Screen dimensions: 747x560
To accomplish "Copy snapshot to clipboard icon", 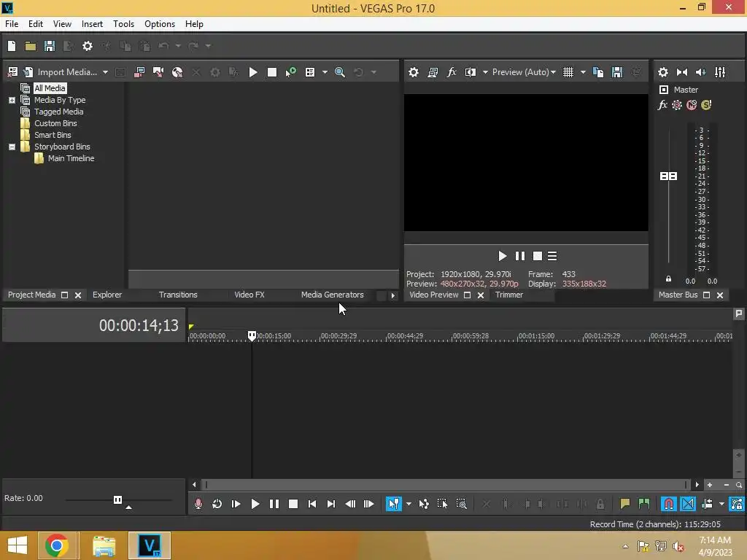I will (x=598, y=72).
